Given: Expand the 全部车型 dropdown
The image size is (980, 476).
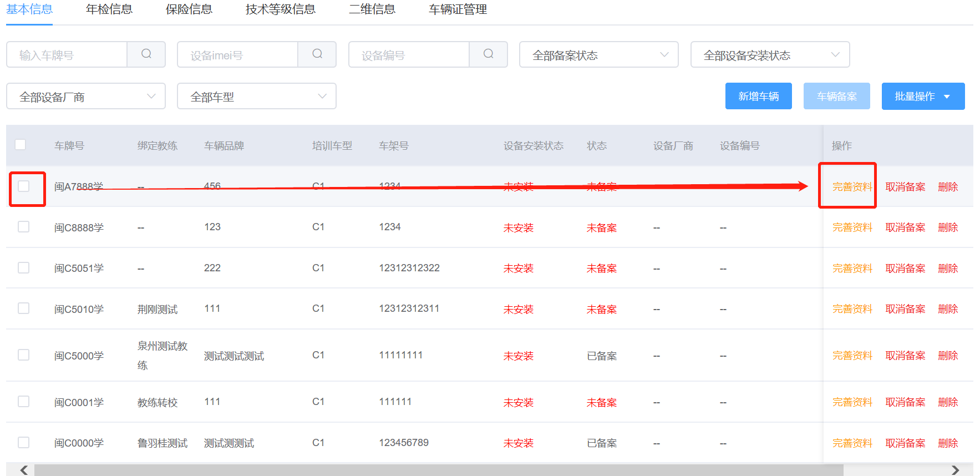Looking at the screenshot, I should (256, 97).
